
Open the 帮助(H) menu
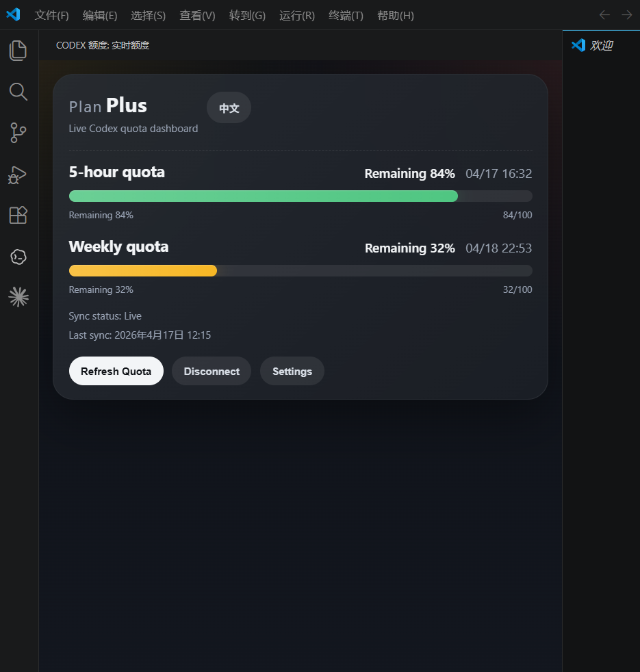coord(395,16)
